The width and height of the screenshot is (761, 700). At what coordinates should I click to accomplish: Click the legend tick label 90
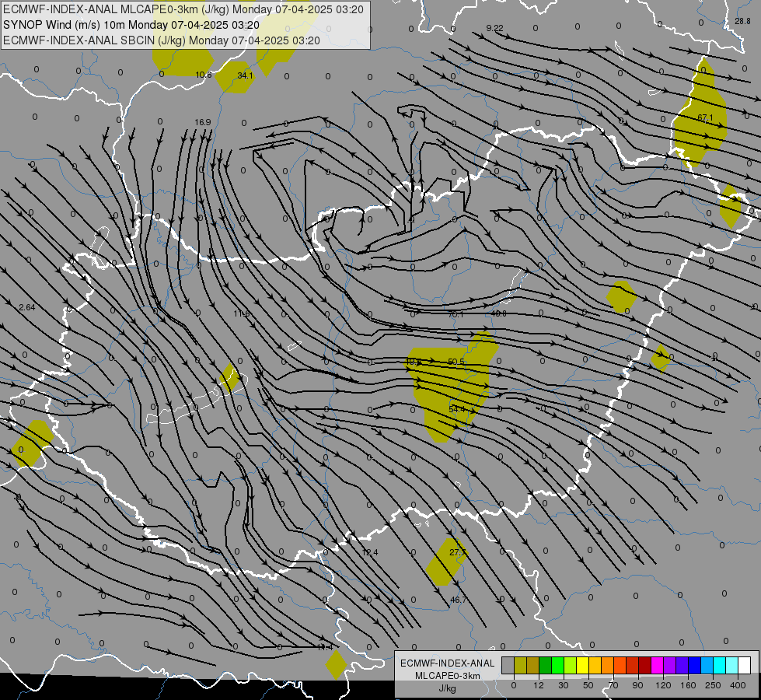(637, 685)
